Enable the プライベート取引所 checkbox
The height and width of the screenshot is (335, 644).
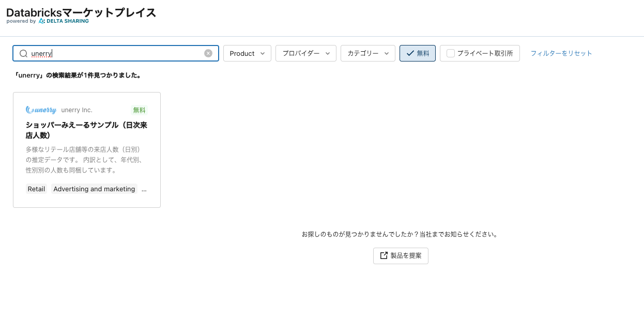450,53
